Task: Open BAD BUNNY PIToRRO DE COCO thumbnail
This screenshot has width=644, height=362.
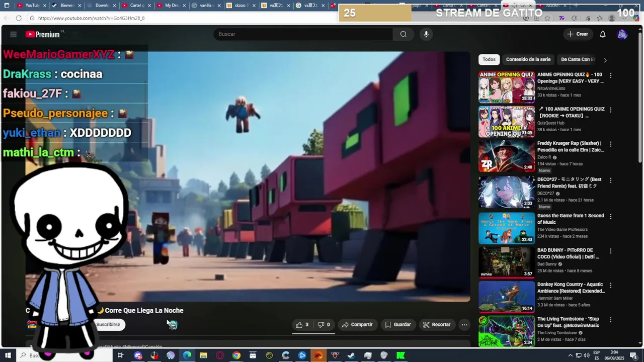Action: point(507,262)
